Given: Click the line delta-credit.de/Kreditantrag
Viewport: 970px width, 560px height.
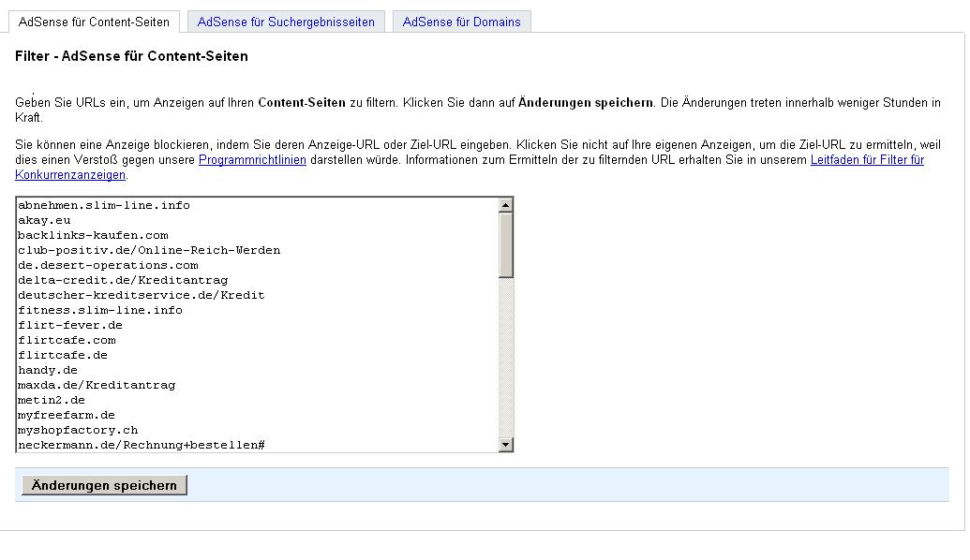Looking at the screenshot, I should (x=123, y=280).
